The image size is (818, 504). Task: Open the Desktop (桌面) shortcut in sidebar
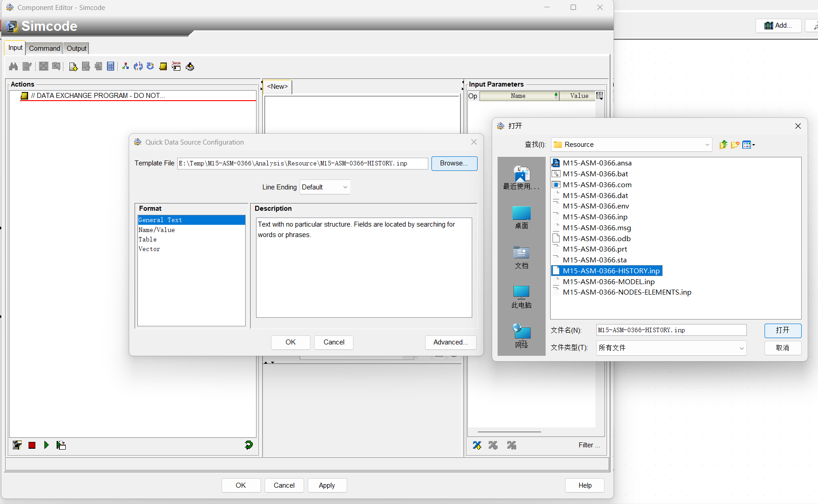521,218
